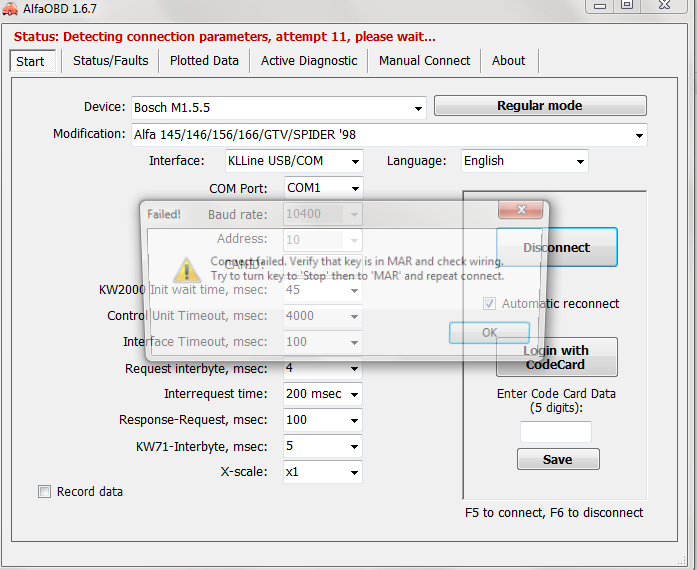
Task: Click the warning icon in Failed dialog
Action: 187,268
